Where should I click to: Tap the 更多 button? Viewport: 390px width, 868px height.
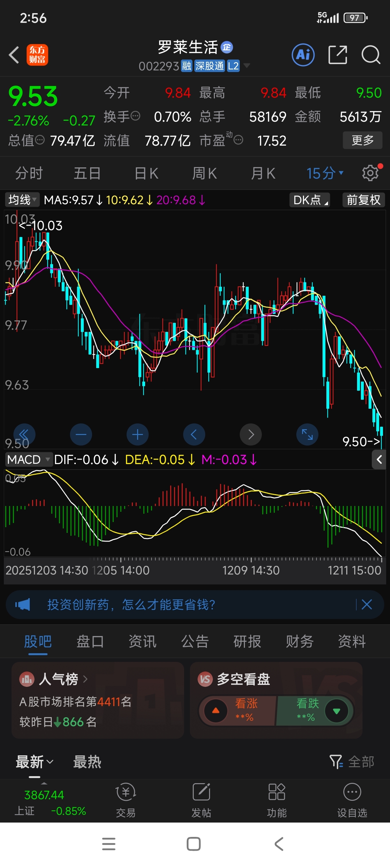click(x=363, y=140)
